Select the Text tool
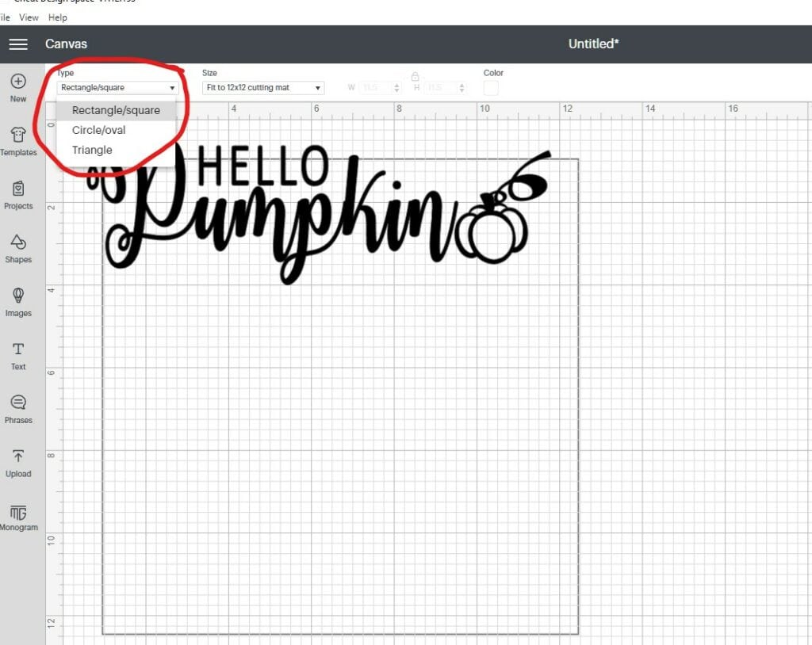 (18, 356)
